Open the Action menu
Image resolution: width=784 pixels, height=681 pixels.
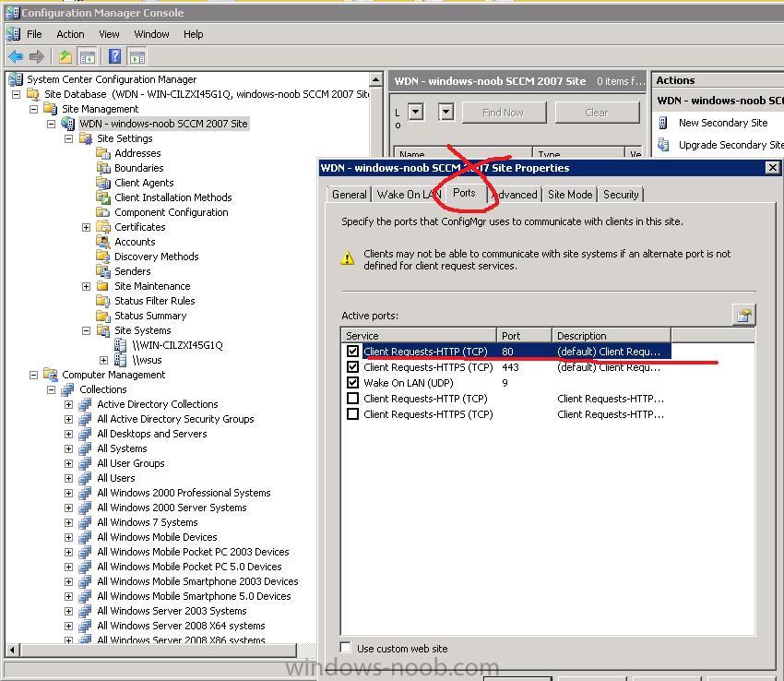[70, 34]
